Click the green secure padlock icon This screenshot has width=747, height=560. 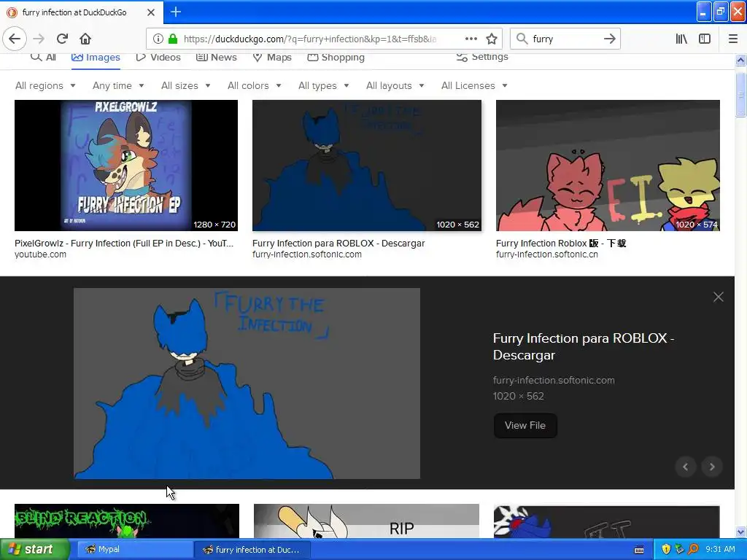coord(173,39)
